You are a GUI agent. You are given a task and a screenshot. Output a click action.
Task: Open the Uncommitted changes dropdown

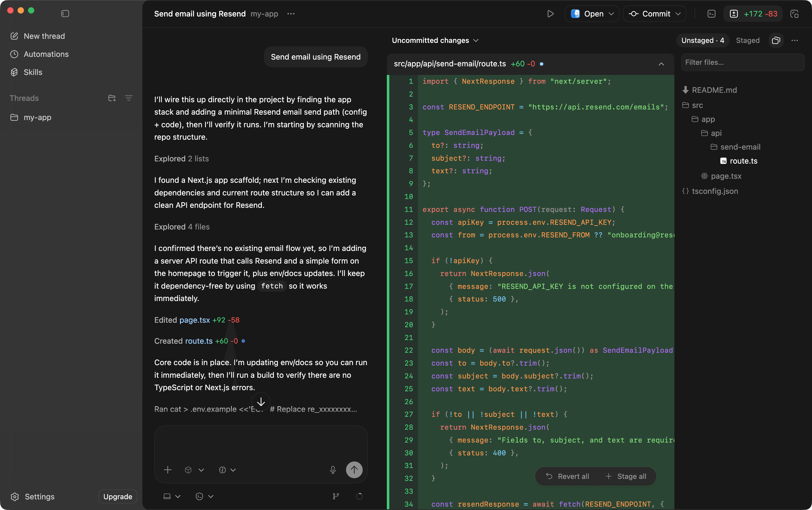tap(435, 40)
